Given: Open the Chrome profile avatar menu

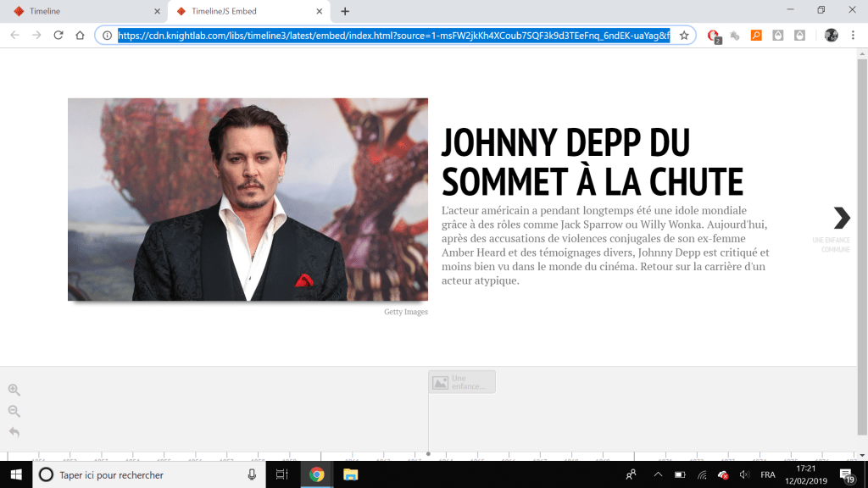Looking at the screenshot, I should [x=831, y=36].
